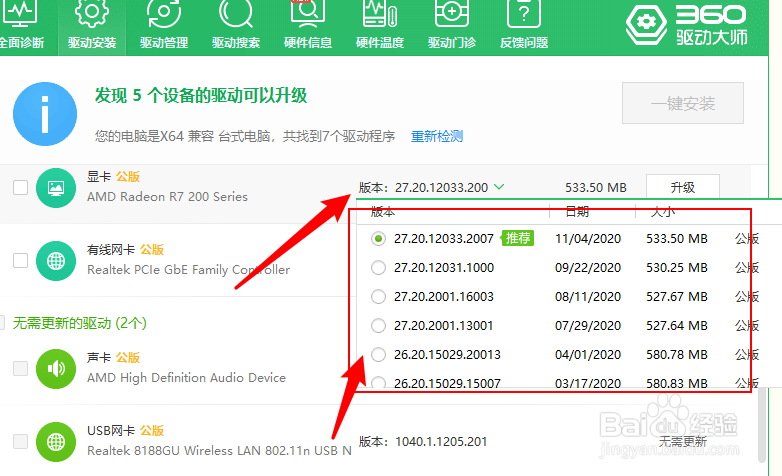Tick the 有线网卡 Realtek PCIe checkbox
This screenshot has width=782, height=476.
tap(20, 260)
